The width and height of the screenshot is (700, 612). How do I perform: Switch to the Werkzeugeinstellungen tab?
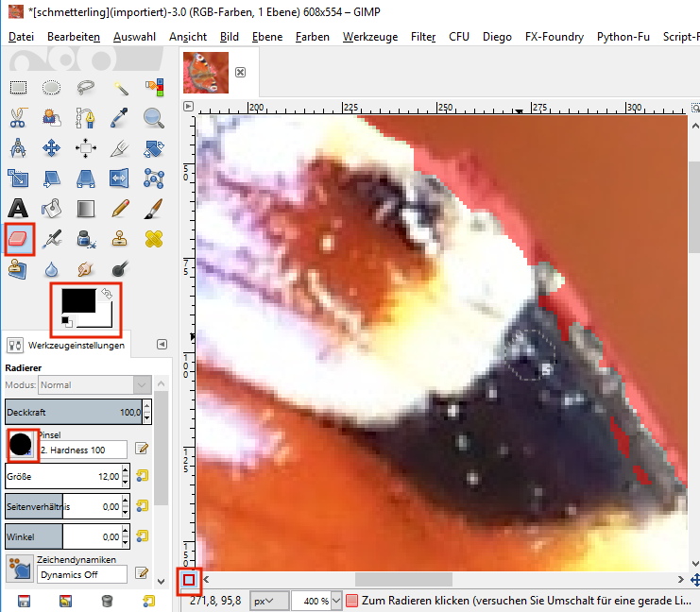67,345
